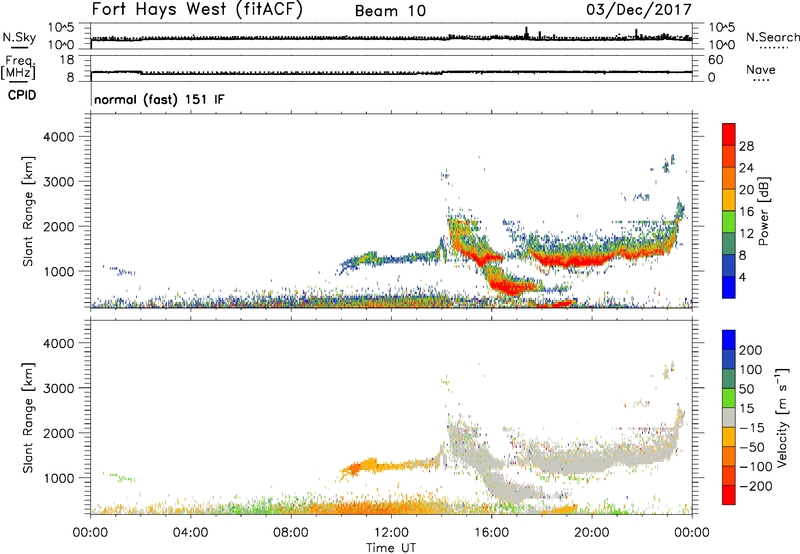Click the '4000' tick of power panel
Image resolution: width=800 pixels, height=554 pixels.
coord(58,137)
